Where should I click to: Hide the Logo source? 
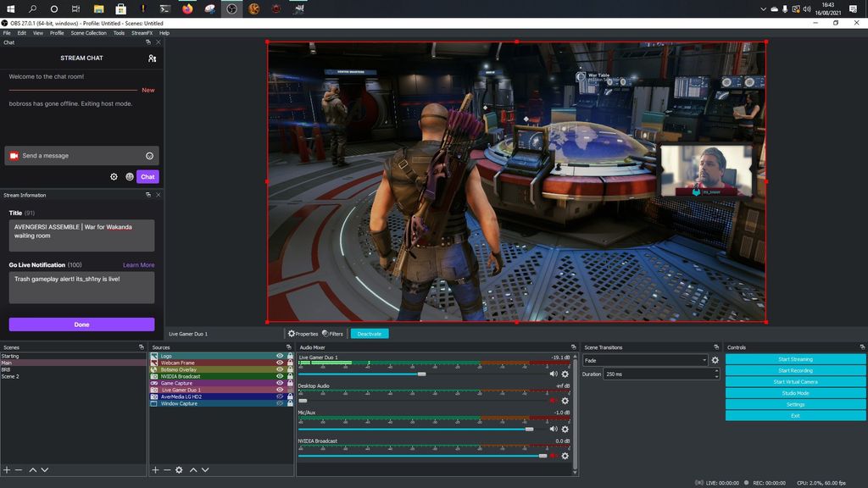coord(280,356)
